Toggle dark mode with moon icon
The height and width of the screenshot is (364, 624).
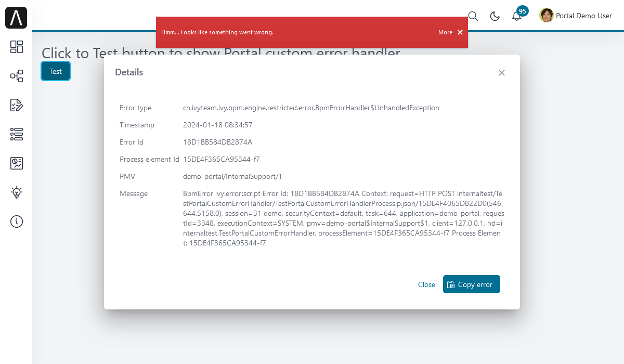point(495,16)
